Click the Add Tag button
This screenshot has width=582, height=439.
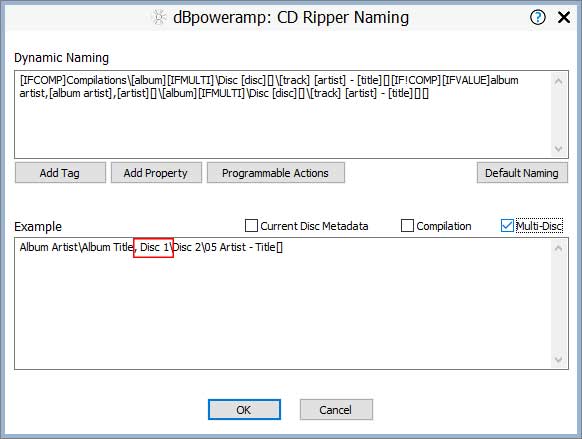point(60,173)
